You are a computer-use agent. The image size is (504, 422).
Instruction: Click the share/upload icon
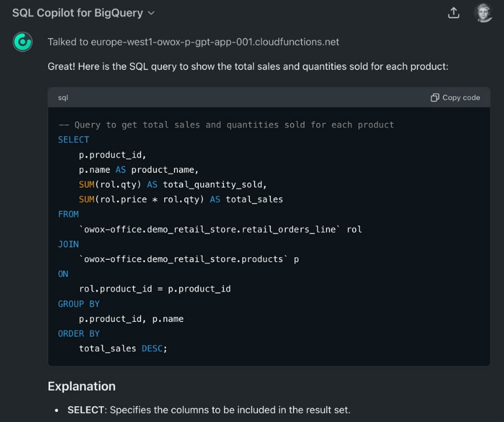click(453, 13)
